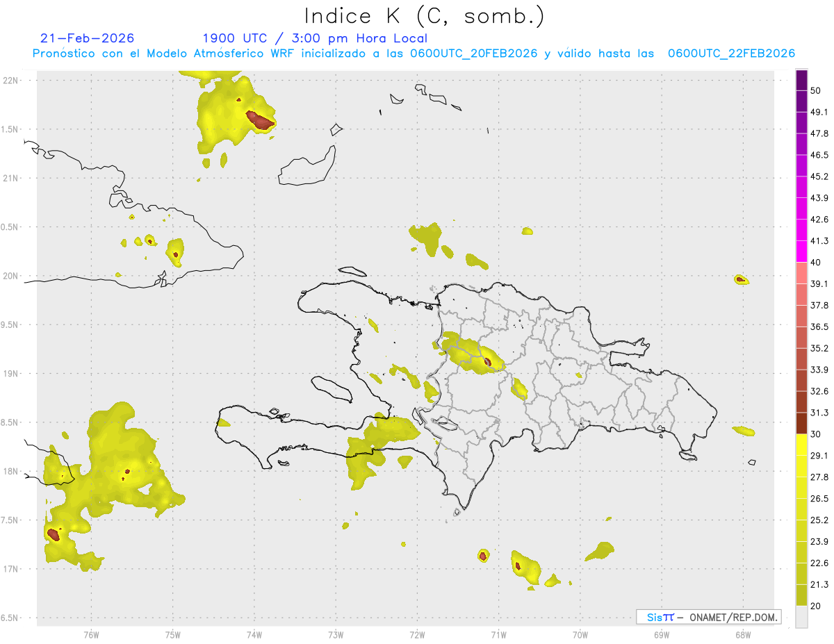Click the SisTT logo in the credit box
Screen dimensions: 834x644
(660, 617)
